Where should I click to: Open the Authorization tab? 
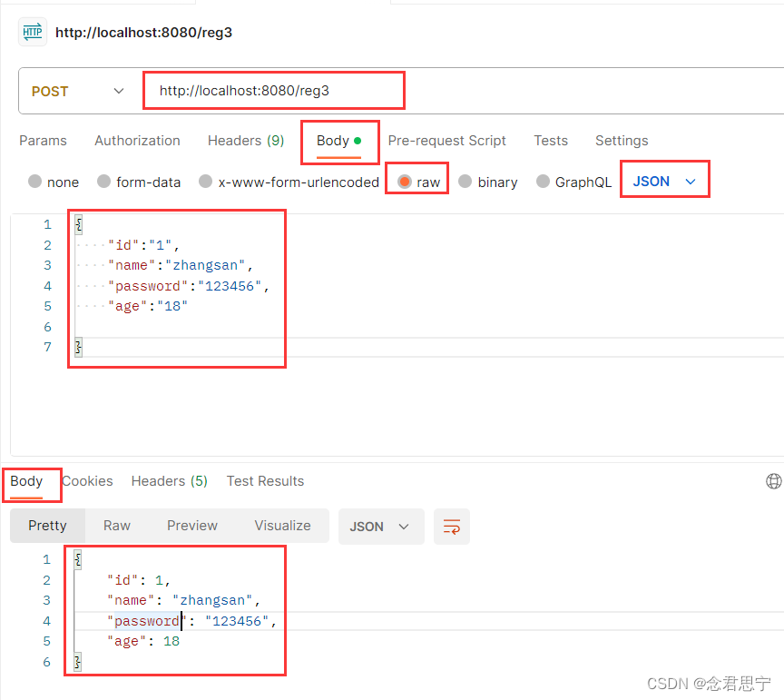[137, 141]
